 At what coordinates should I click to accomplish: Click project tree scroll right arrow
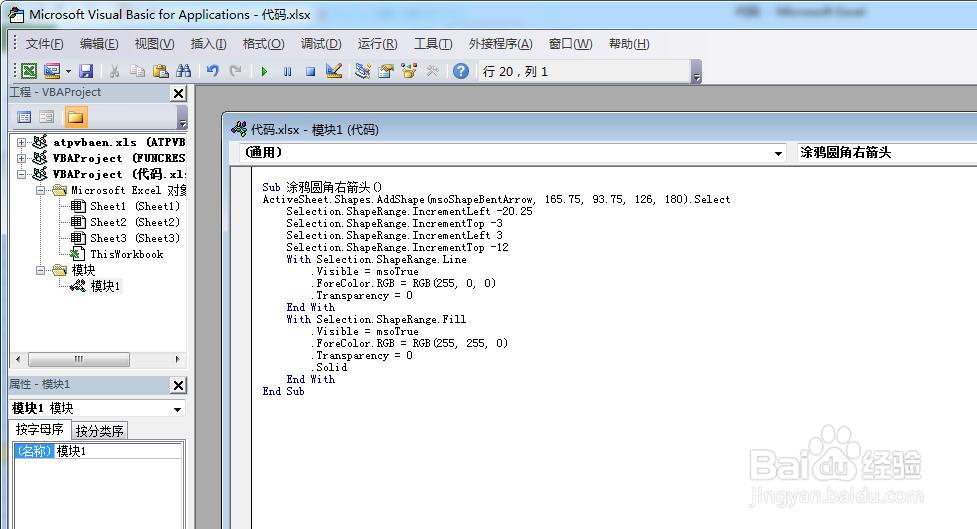tap(177, 360)
